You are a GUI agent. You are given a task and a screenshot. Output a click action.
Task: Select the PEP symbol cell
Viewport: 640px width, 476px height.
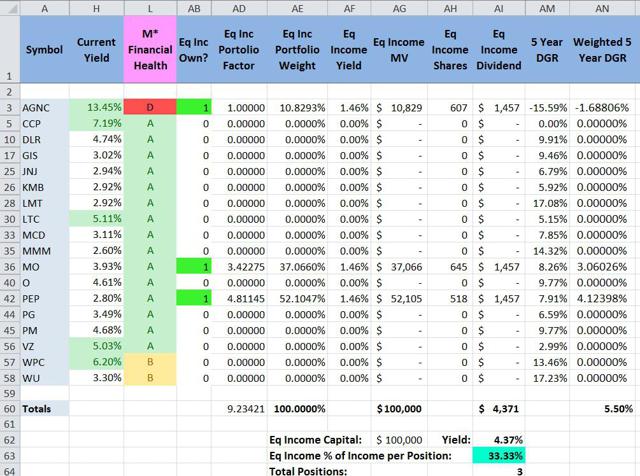(x=44, y=299)
